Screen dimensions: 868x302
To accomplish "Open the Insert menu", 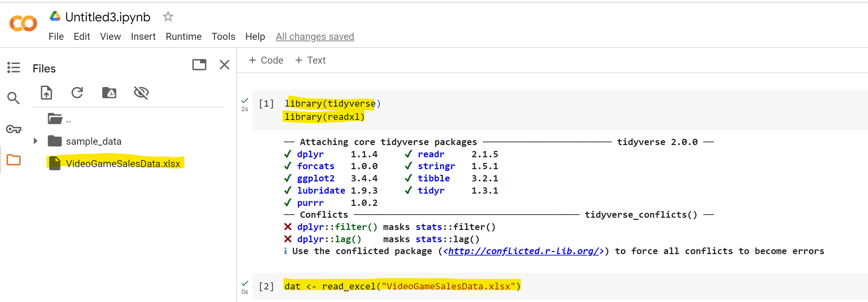I will click(143, 36).
